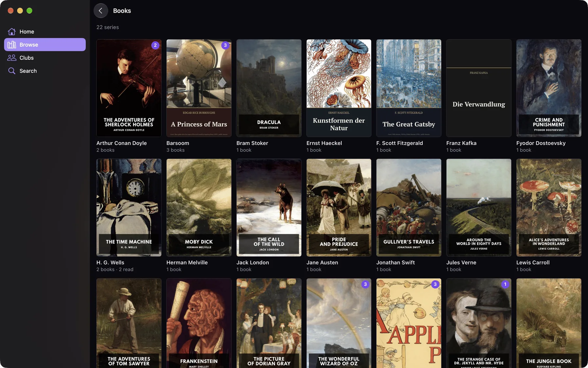Viewport: 588px width, 368px height.
Task: Open The Jungle Book cover
Action: tap(549, 323)
